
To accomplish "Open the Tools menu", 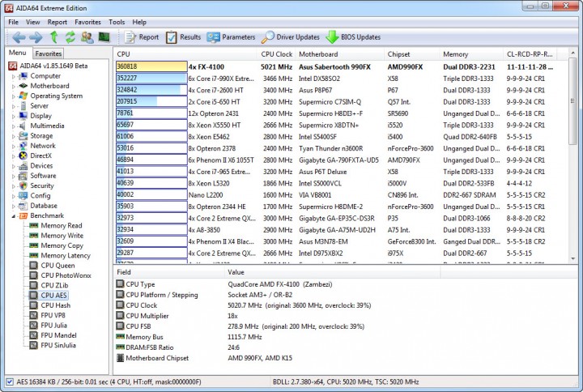I will click(117, 23).
